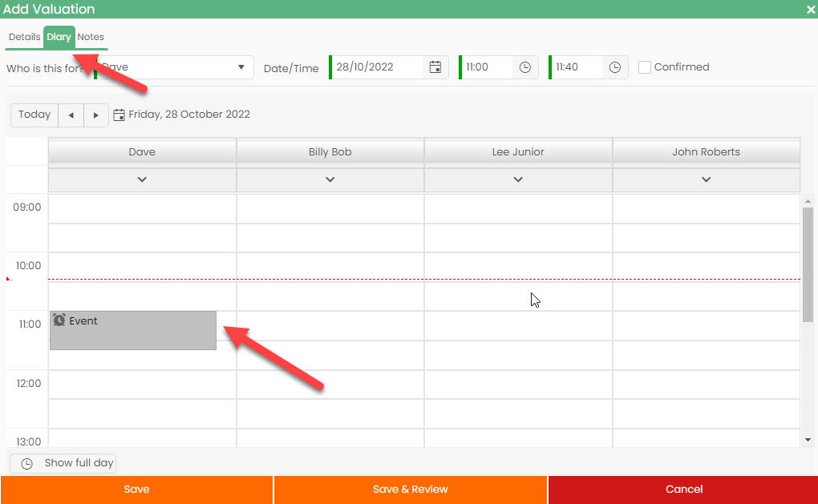
Task: Go to the previous day with the back arrow
Action: click(71, 115)
